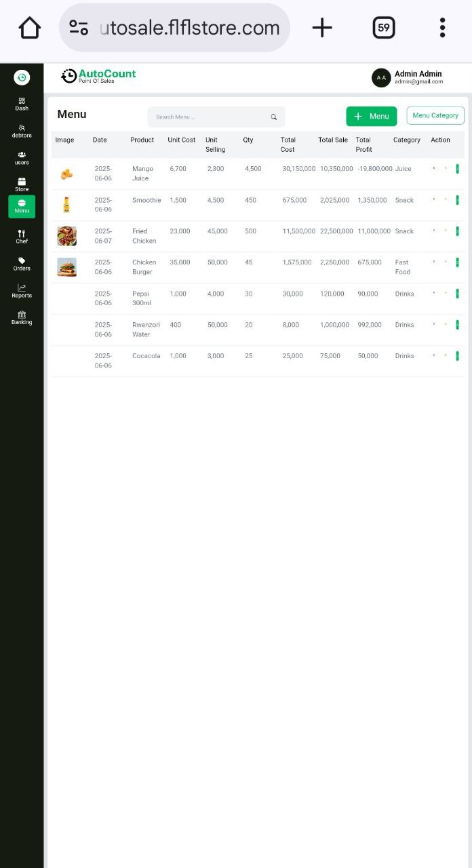
Task: Click total profit 992,000
Action: click(370, 325)
